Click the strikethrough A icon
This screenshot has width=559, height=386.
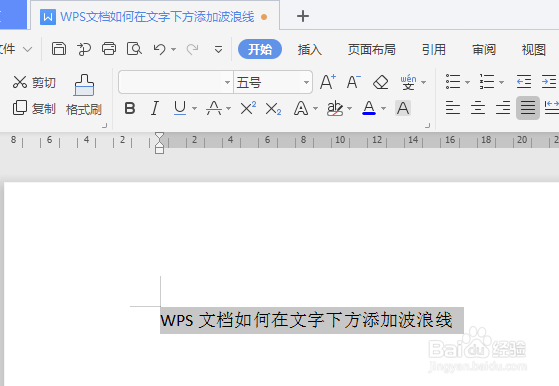214,108
